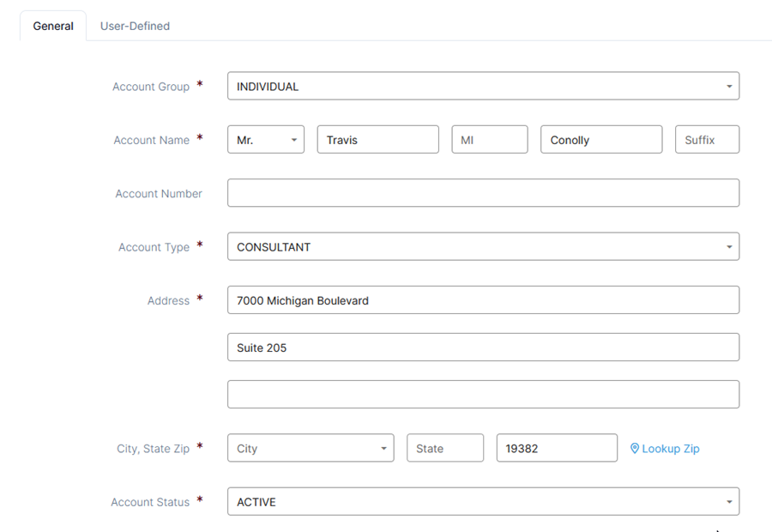Switch to the User-Defined tab
The width and height of the screenshot is (772, 532).
point(135,26)
